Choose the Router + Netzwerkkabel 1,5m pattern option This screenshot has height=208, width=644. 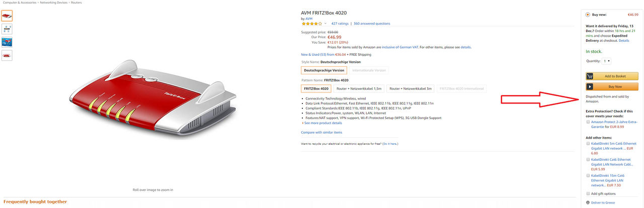coord(359,88)
